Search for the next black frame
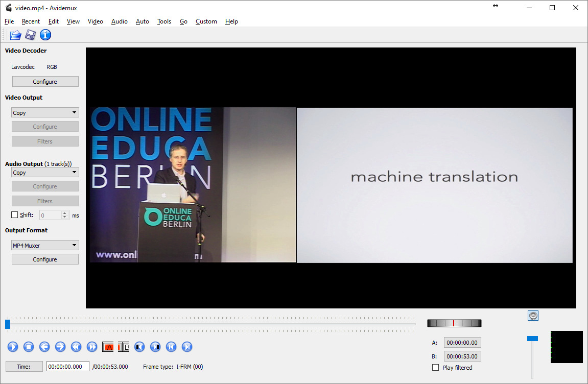The width and height of the screenshot is (588, 384). pos(155,347)
